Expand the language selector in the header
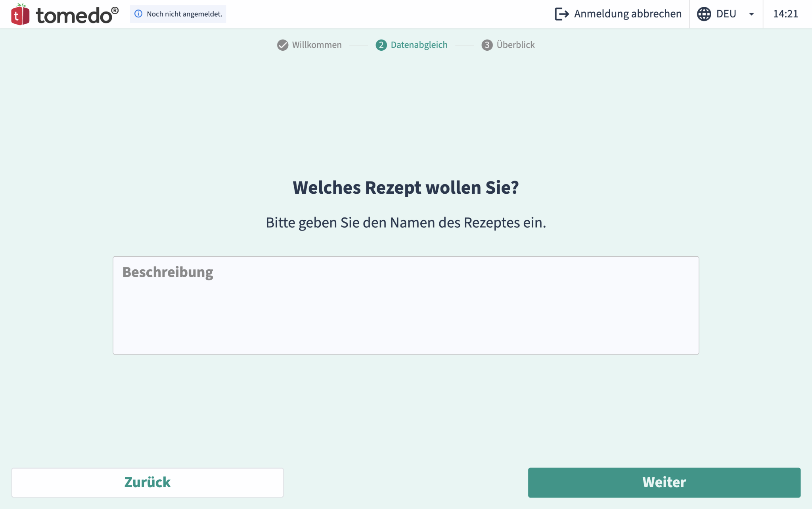 726,14
